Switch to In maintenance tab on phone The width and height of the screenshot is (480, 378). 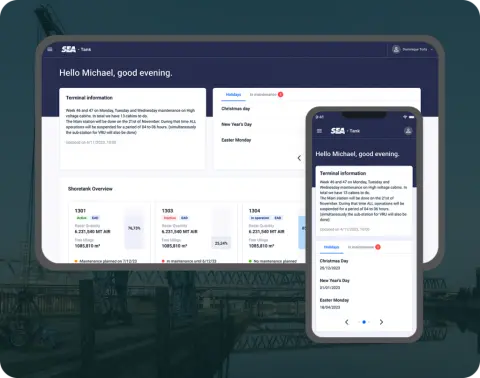[x=361, y=247]
